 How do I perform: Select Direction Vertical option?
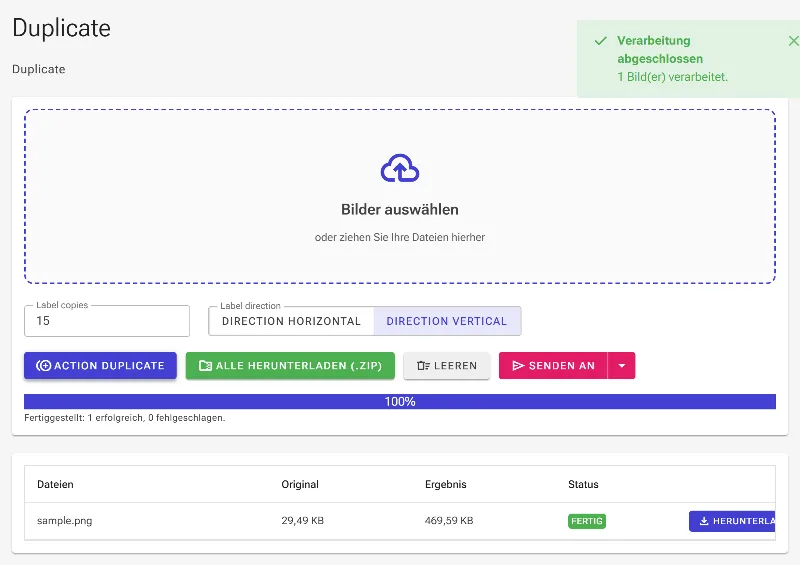point(447,321)
